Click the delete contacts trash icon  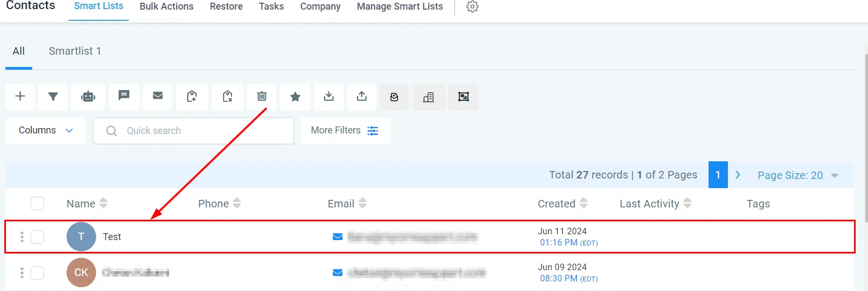(x=262, y=96)
